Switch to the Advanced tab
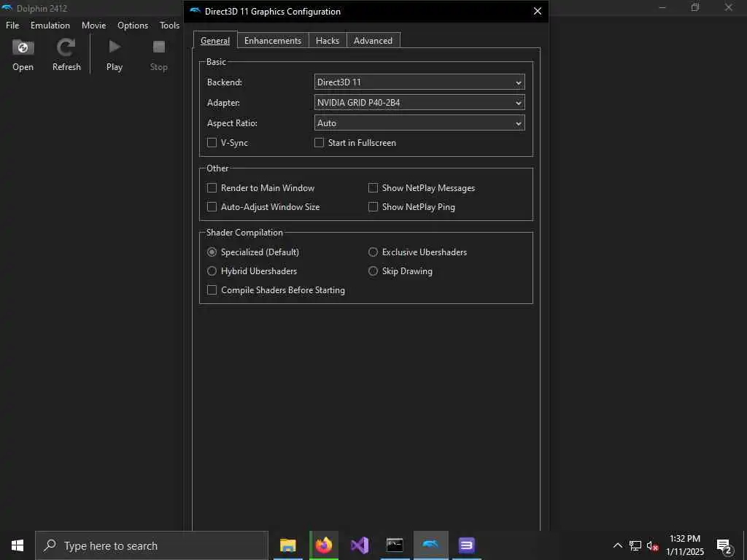747x560 pixels. pyautogui.click(x=373, y=41)
